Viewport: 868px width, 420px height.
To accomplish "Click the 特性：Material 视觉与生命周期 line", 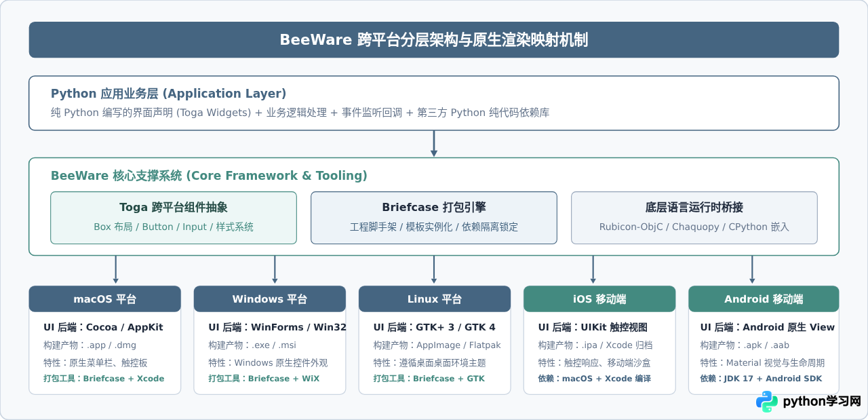I will tap(762, 362).
